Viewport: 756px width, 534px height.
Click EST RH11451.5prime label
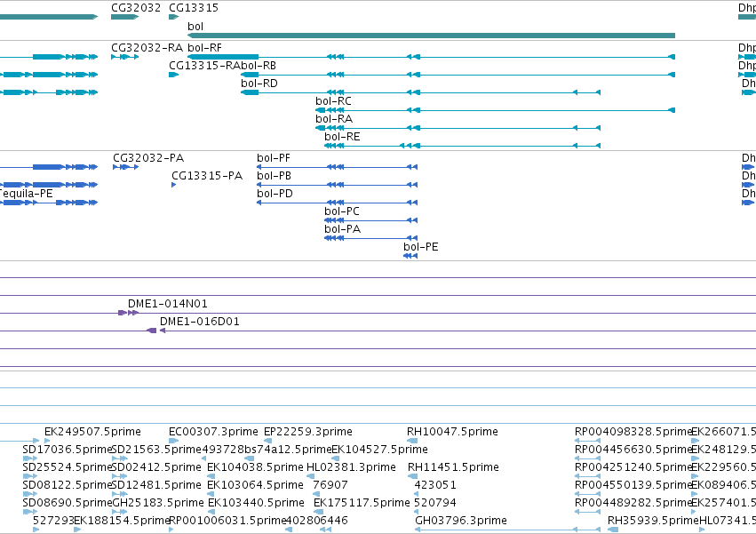coord(454,467)
